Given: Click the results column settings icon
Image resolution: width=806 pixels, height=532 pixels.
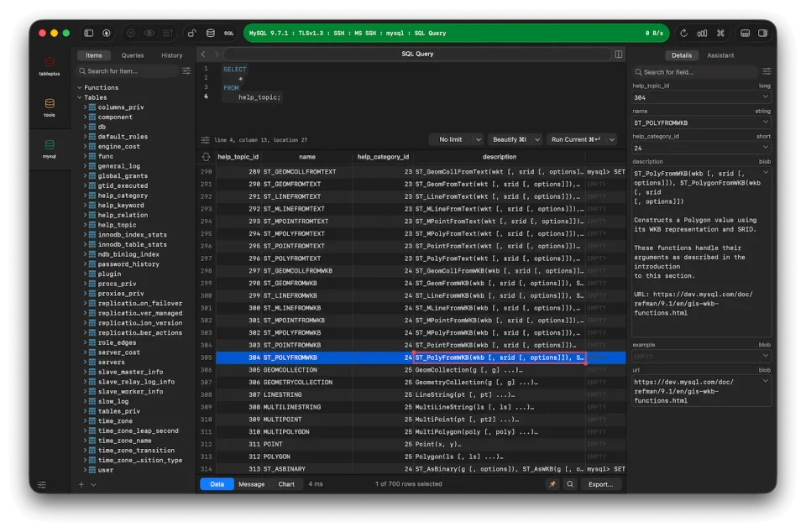Looking at the screenshot, I should coord(207,157).
